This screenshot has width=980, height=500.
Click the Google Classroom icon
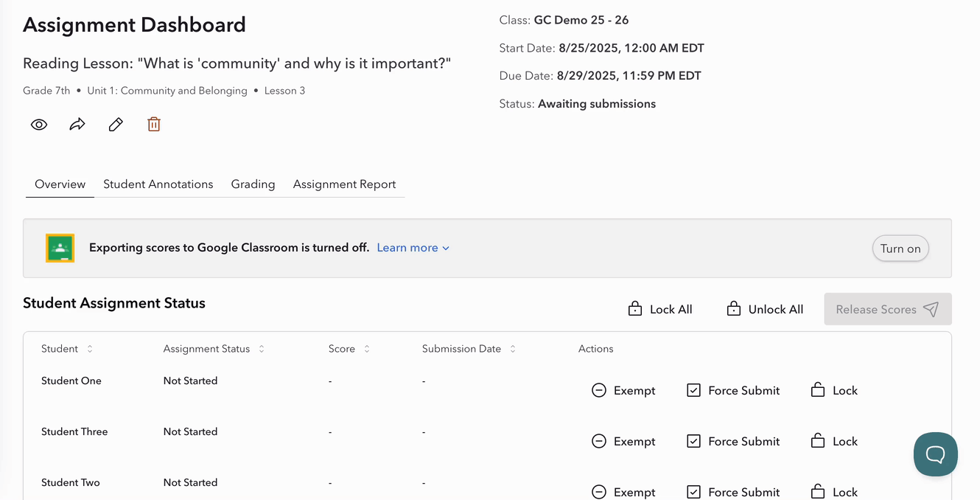(60, 248)
